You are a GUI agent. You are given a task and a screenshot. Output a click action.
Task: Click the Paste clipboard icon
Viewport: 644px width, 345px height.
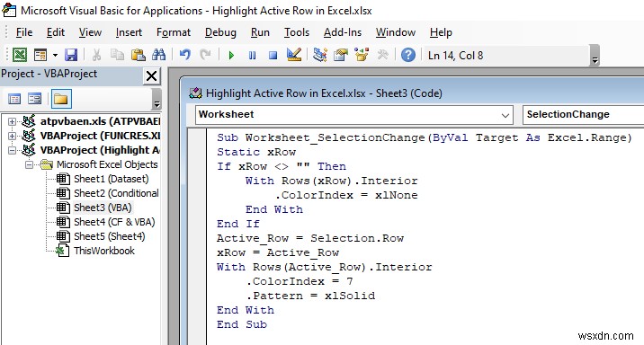pyautogui.click(x=138, y=55)
